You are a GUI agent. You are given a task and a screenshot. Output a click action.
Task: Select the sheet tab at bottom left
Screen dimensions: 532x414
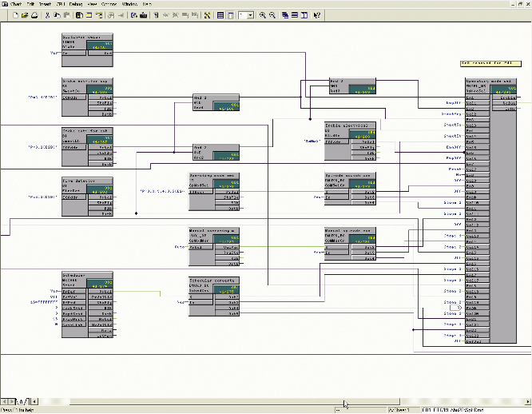(x=22, y=402)
